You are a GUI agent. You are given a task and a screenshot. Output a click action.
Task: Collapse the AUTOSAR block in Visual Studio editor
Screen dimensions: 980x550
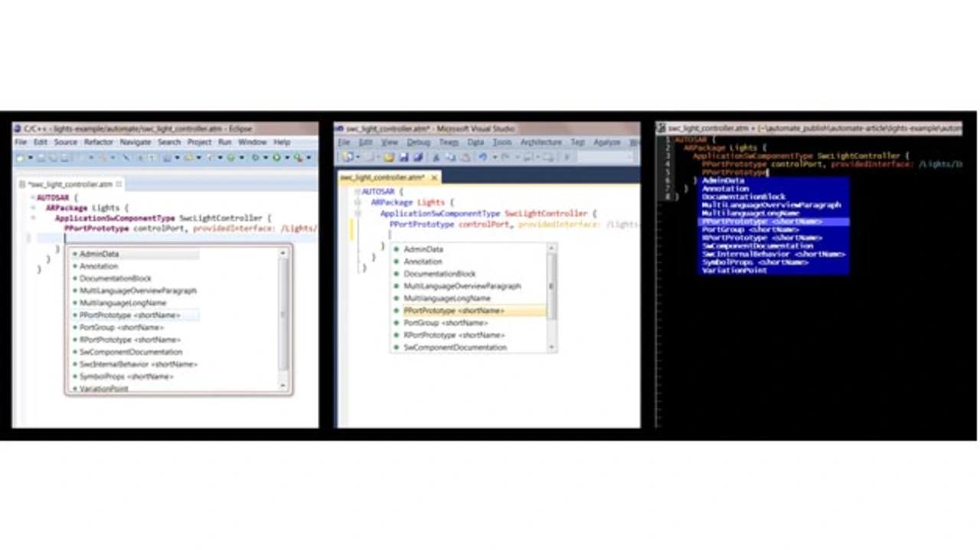(x=358, y=191)
